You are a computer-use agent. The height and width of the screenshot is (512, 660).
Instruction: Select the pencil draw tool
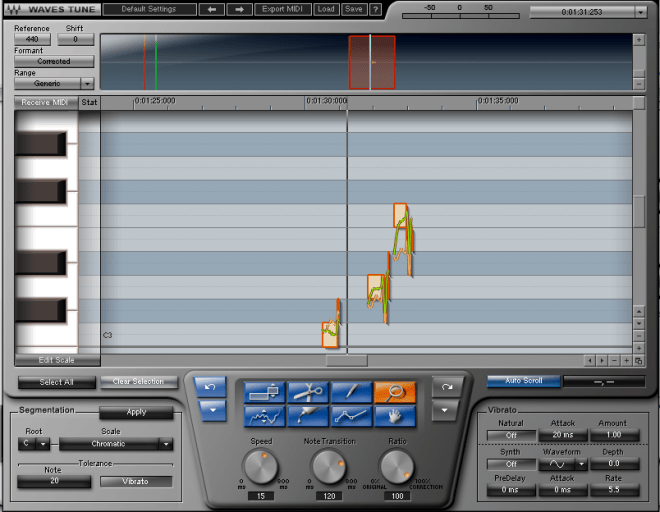[x=351, y=392]
